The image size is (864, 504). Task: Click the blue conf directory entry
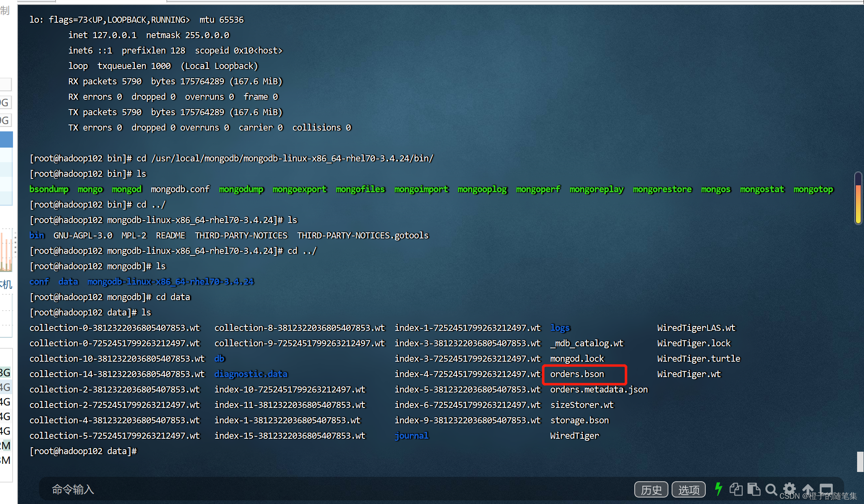(x=39, y=281)
